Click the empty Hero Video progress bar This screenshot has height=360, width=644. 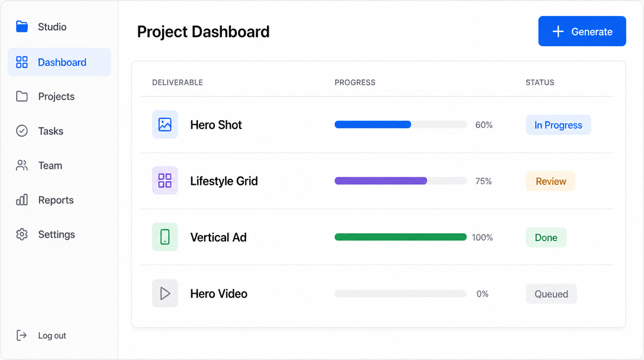(x=401, y=294)
